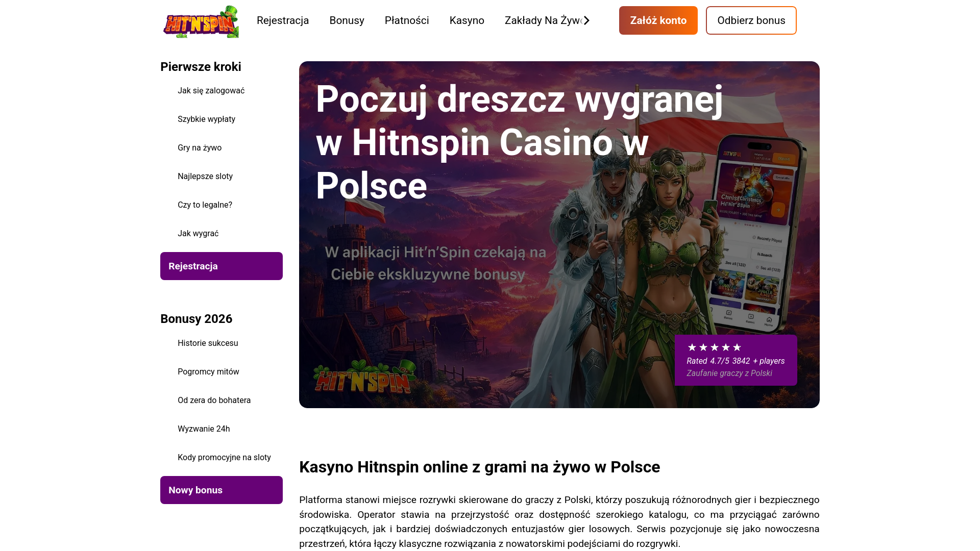Open Pogromcy mitów sidebar link

[x=208, y=372]
